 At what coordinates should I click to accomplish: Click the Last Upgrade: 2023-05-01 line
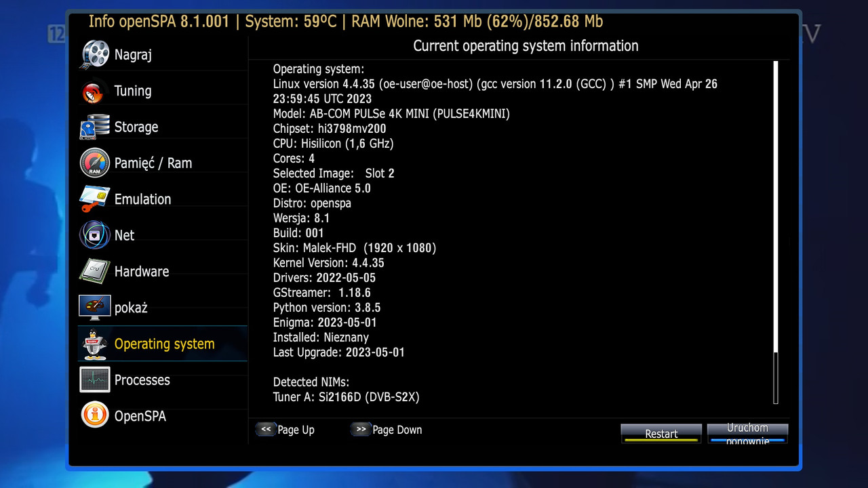point(339,352)
